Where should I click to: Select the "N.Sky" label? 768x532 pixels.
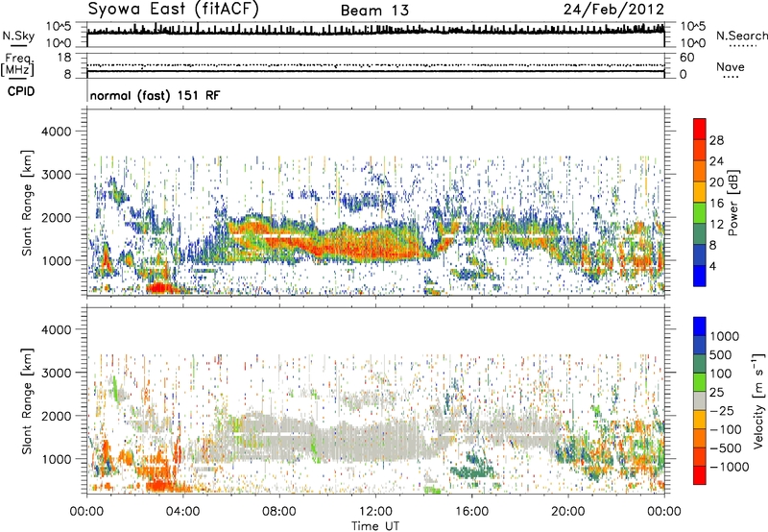18,36
